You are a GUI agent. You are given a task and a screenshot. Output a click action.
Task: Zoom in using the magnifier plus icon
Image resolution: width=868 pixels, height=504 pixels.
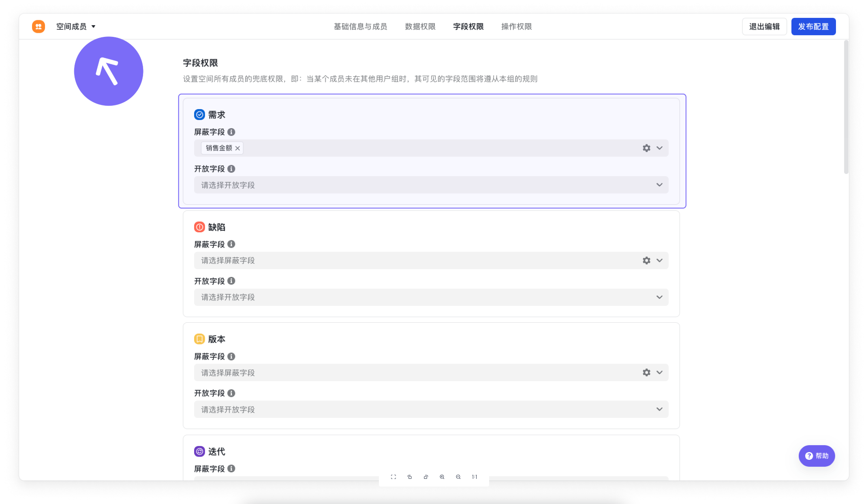coord(442,477)
